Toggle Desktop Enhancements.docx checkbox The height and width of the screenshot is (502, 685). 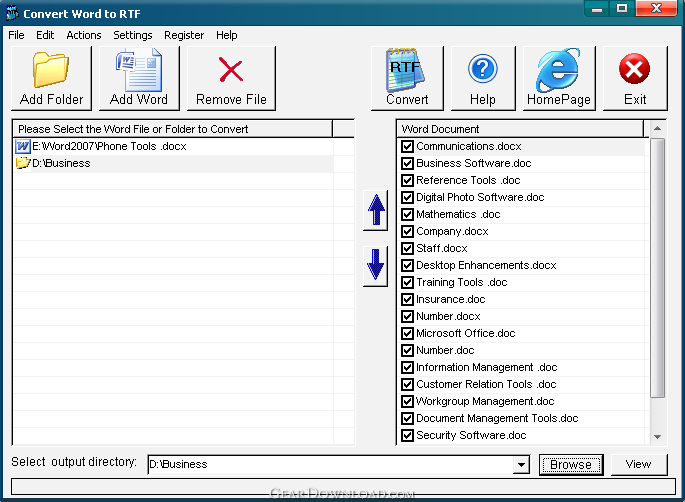(x=407, y=266)
